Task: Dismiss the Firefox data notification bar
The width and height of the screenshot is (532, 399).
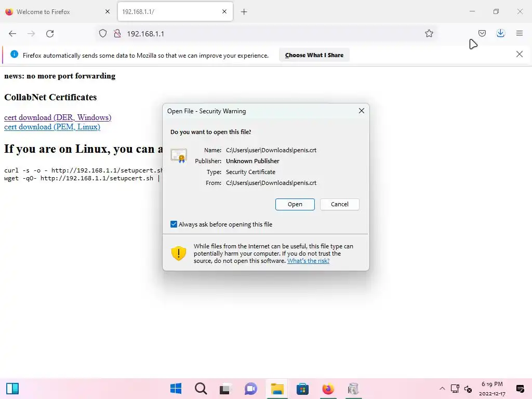Action: (519, 54)
